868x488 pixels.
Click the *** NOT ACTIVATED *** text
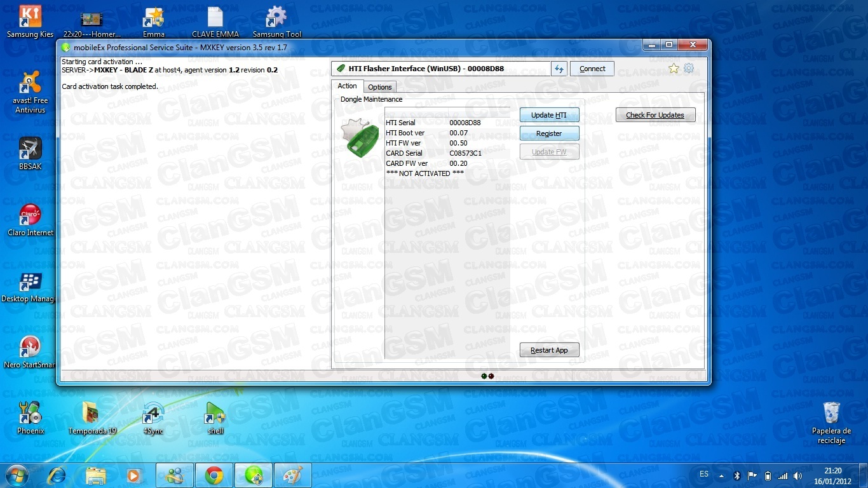click(x=425, y=173)
